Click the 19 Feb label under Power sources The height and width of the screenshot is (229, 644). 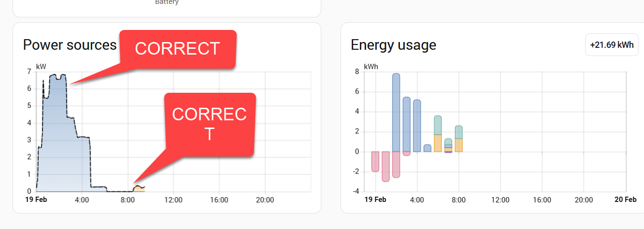[x=37, y=200]
